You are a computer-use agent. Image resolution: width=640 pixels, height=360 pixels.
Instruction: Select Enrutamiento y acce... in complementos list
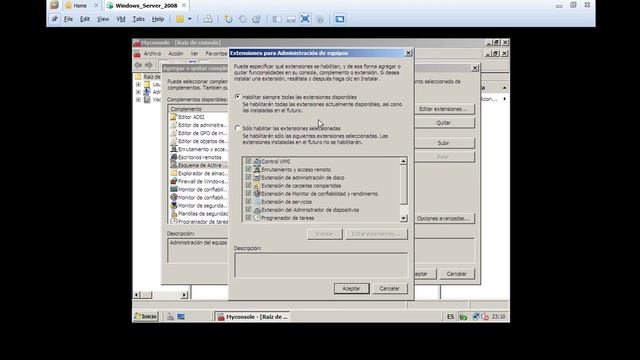coord(199,149)
